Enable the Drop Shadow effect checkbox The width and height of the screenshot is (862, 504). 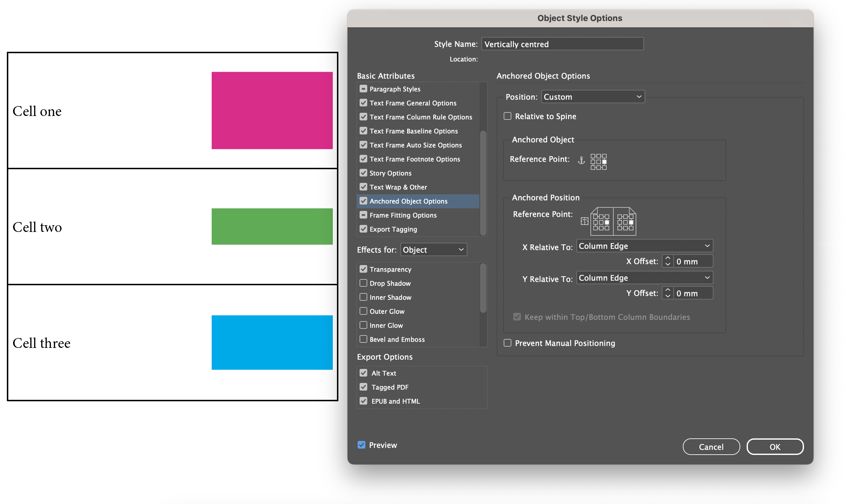pos(364,283)
